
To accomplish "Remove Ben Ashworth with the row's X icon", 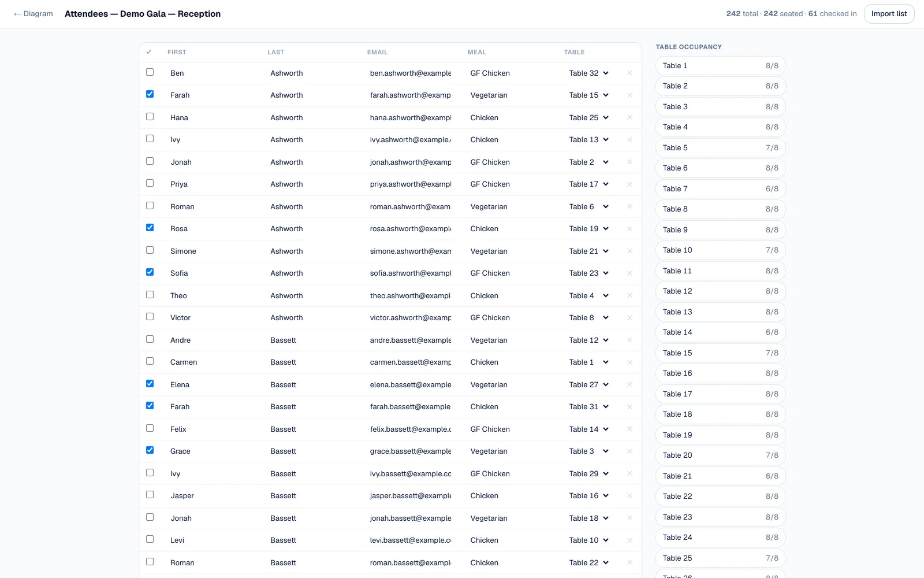I will pos(629,73).
